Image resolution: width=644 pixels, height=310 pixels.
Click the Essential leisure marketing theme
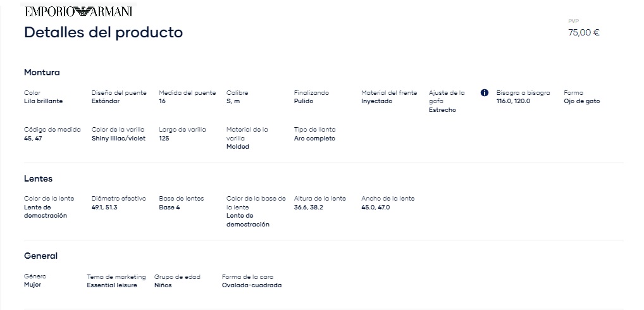pos(112,285)
